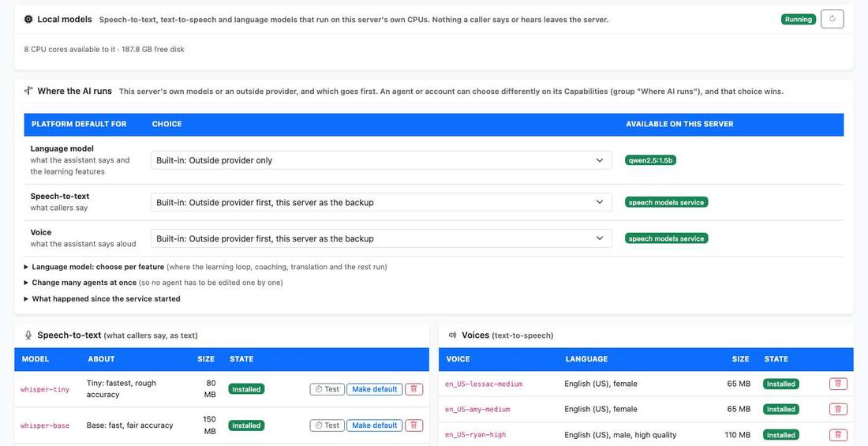Click the AVAILABLE ON THIS SERVER header
868x446 pixels.
(x=679, y=124)
